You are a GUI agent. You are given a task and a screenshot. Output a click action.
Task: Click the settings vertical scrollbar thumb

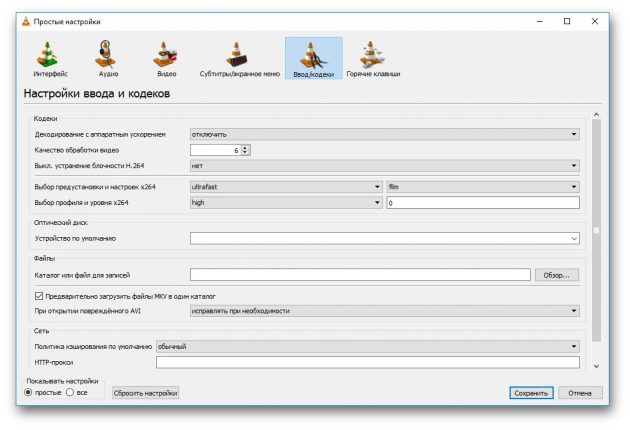pyautogui.click(x=596, y=230)
